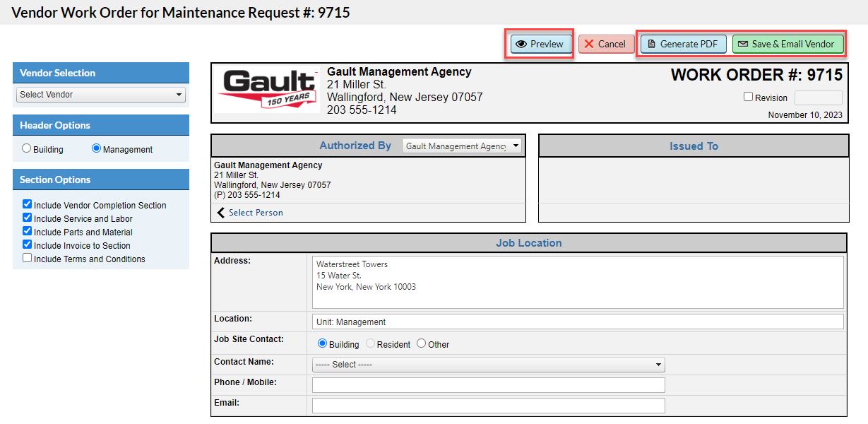The image size is (868, 424).
Task: Click Generate PDF button
Action: tap(683, 44)
